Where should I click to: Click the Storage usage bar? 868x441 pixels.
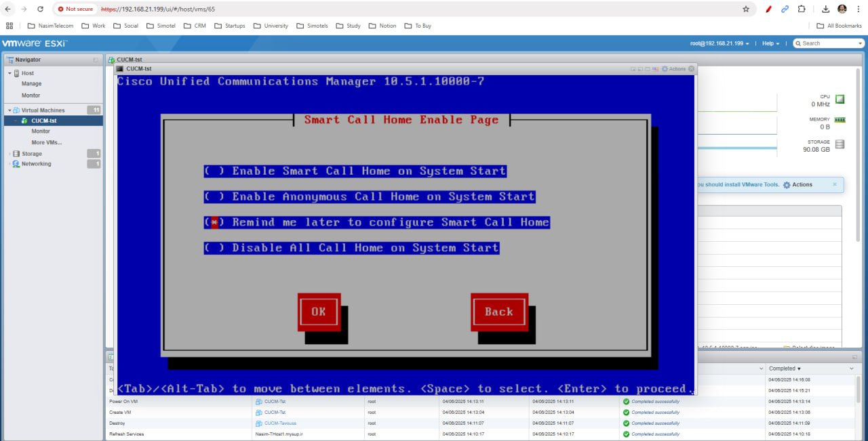[x=737, y=147]
